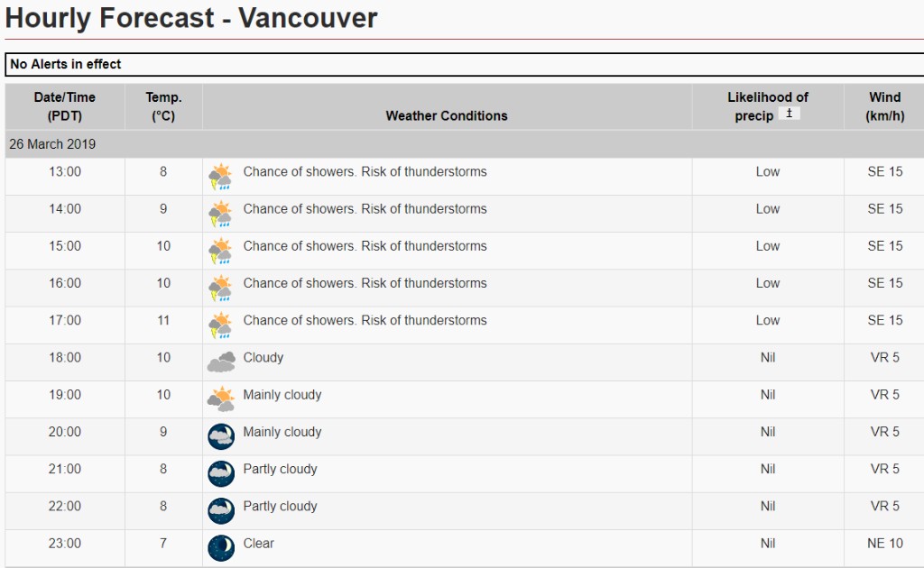Click the 22:00 partly cloudy night icon
The height and width of the screenshot is (568, 924).
click(x=221, y=510)
